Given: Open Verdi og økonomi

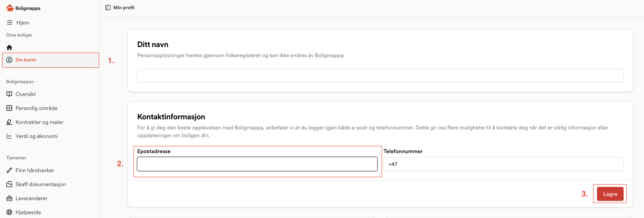Looking at the screenshot, I should click(x=37, y=136).
